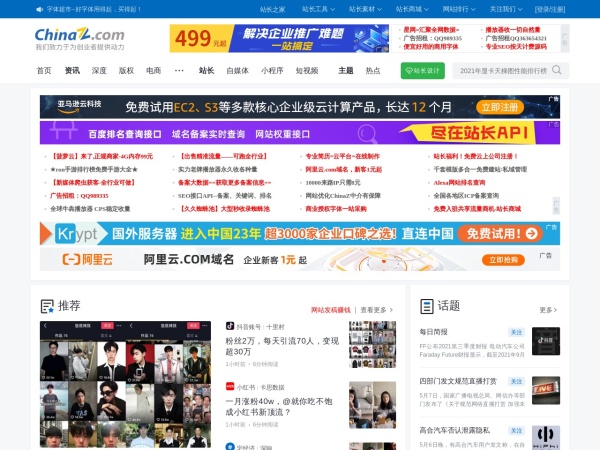Open the 资讯 navigation tab
The image size is (600, 450).
click(72, 71)
